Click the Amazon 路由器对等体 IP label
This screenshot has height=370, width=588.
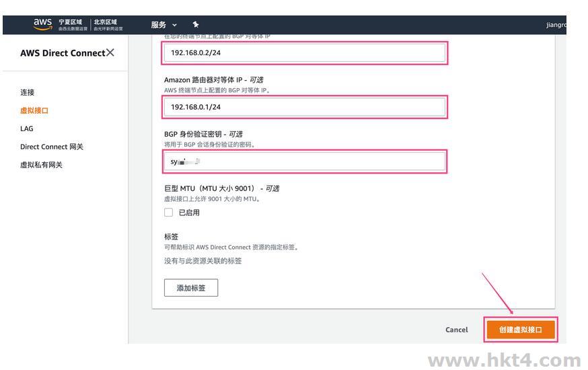(214, 79)
